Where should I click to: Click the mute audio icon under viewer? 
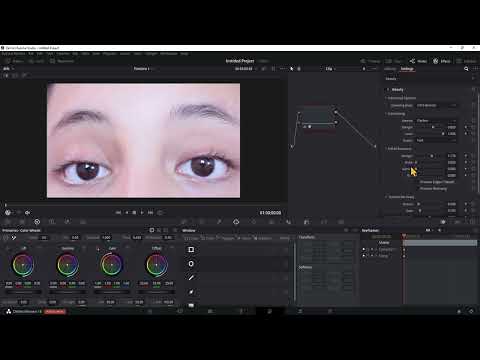(x=28, y=212)
